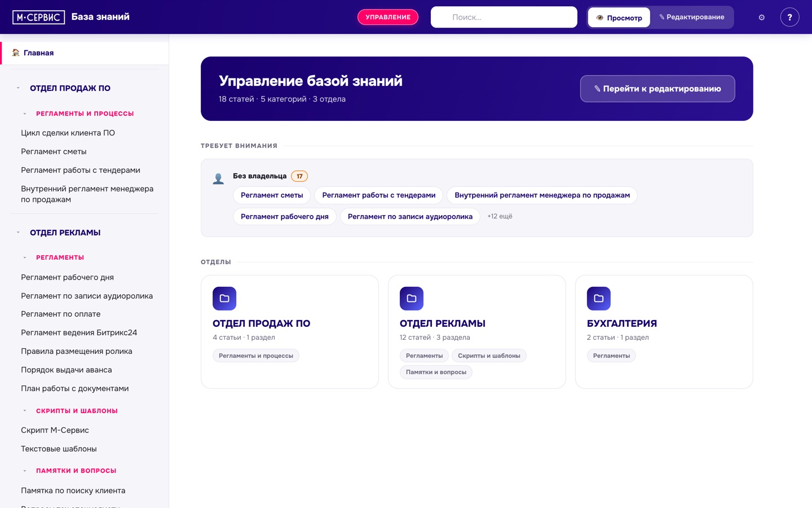Open Внутренний регламент менеджера по продажам in sidebar
Viewport: 812px width, 508px height.
point(87,194)
